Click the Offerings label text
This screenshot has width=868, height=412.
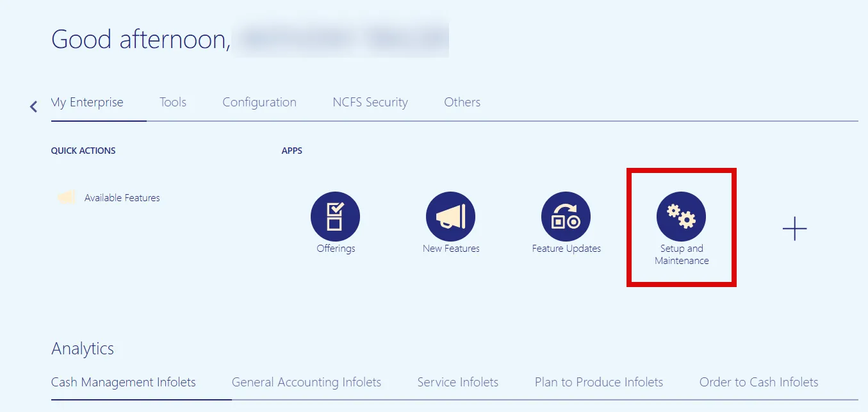tap(336, 249)
